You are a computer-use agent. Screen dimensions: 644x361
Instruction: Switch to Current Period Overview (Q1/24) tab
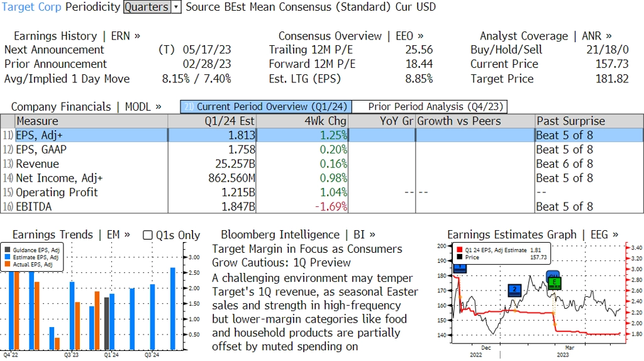[266, 107]
